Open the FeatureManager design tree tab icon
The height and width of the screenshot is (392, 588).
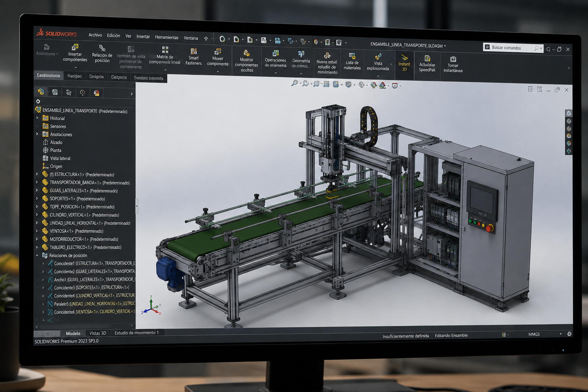(41, 92)
